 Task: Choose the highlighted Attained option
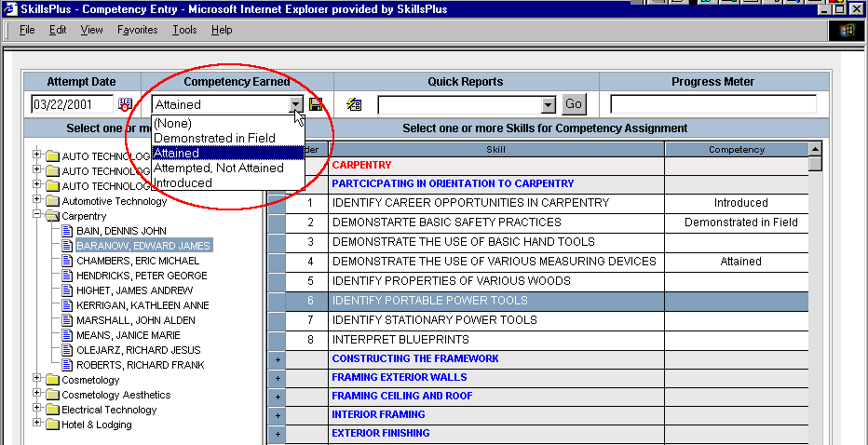tap(228, 153)
